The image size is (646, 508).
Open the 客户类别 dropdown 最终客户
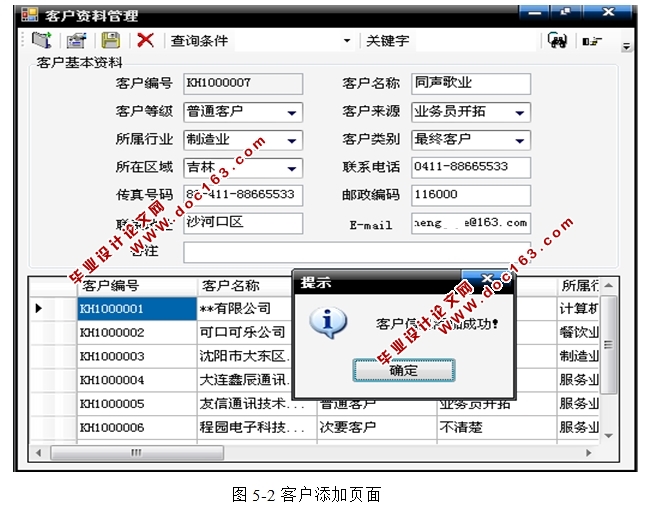point(520,140)
